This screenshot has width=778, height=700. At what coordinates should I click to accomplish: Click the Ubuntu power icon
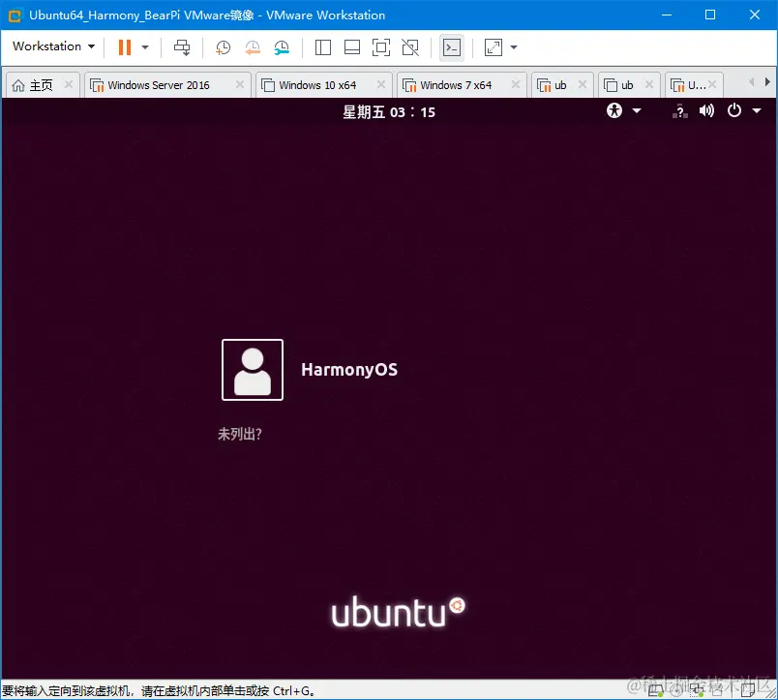tap(734, 110)
